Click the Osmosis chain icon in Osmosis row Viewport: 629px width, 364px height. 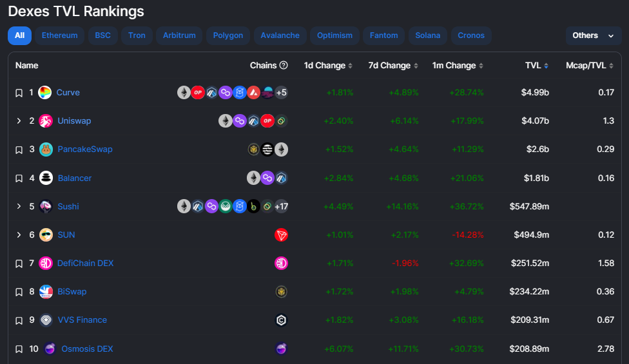pos(281,349)
